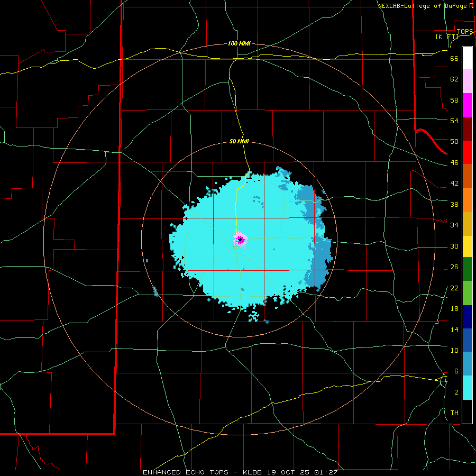Click the bright red swatch between 50 and 46

coord(467,152)
